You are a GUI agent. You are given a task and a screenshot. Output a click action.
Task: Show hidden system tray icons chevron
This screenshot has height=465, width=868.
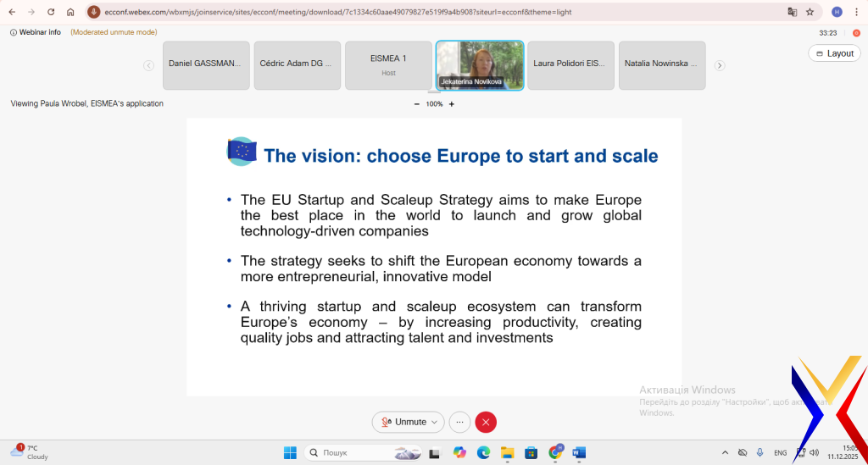pos(725,452)
